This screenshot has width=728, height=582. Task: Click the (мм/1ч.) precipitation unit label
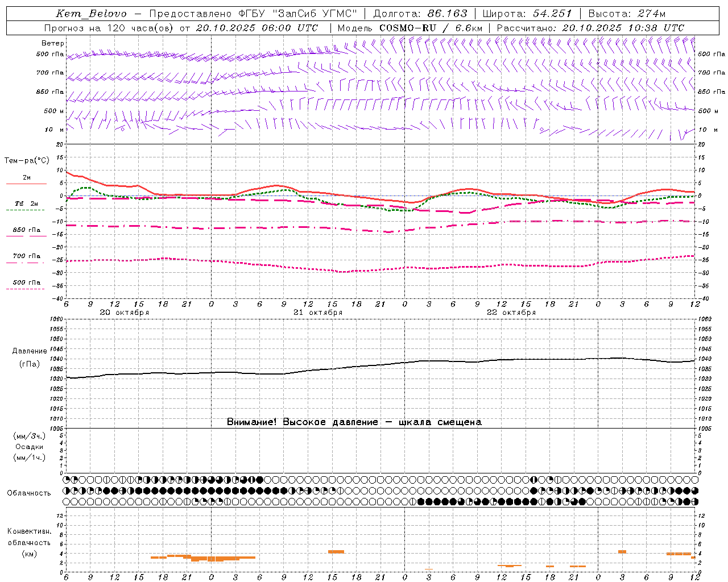coord(30,458)
